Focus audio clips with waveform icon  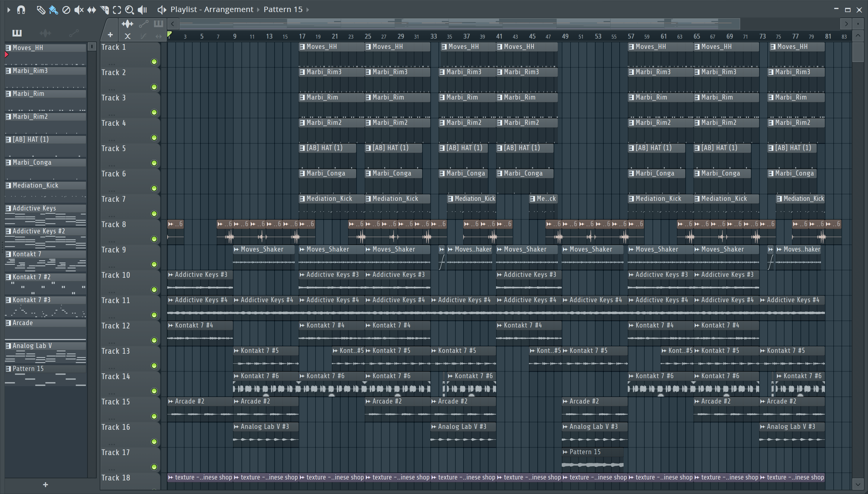tap(127, 24)
